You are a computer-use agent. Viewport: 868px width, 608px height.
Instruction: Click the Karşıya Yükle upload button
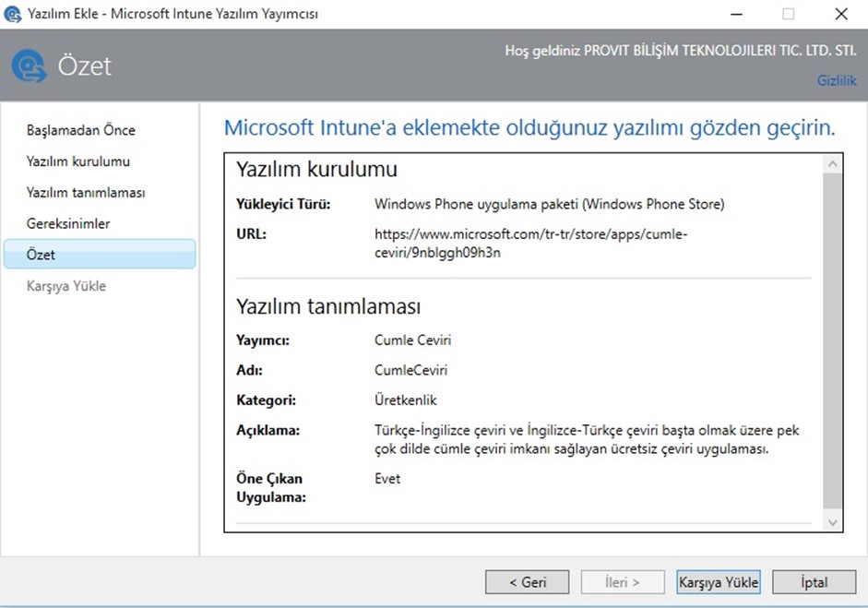tap(718, 582)
